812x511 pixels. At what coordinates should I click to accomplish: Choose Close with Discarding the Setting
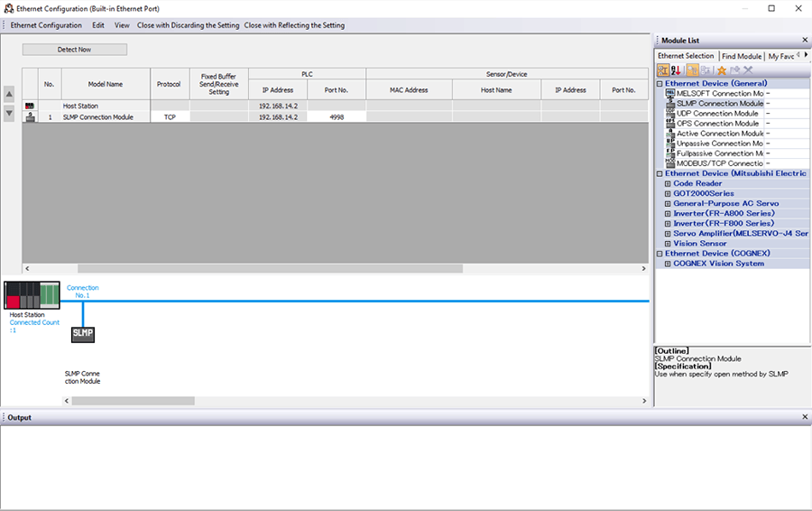click(188, 25)
